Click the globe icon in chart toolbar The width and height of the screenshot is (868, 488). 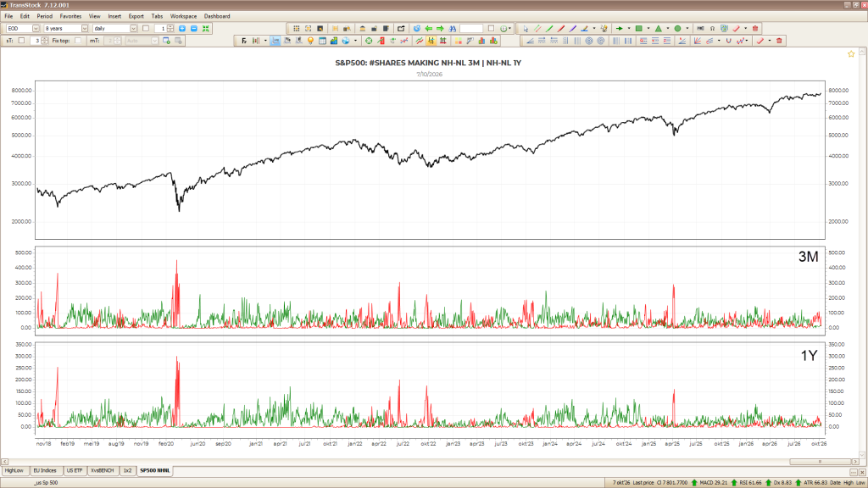(346, 41)
